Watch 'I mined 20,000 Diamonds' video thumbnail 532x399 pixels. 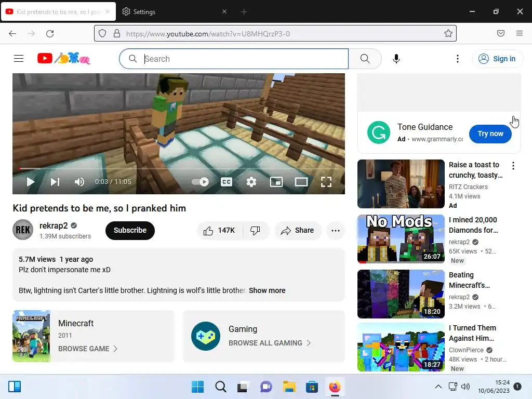point(401,239)
